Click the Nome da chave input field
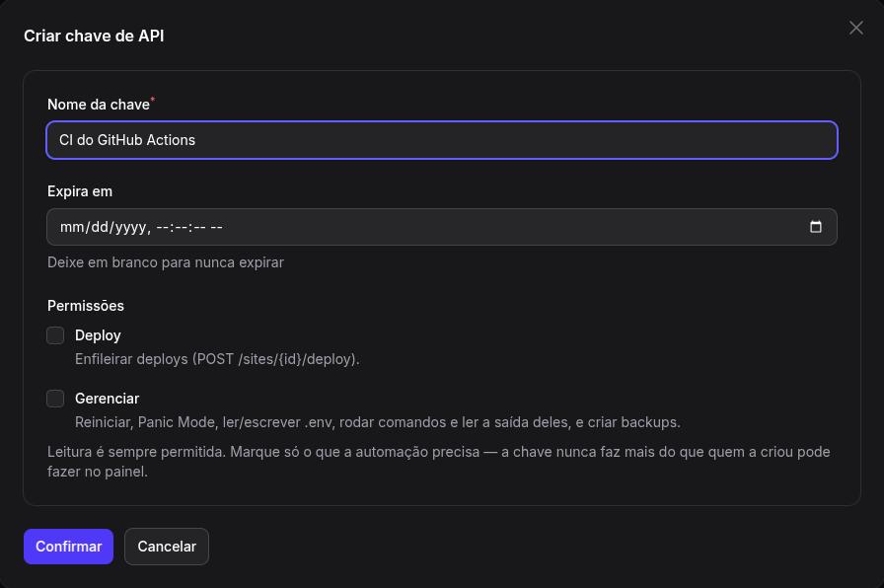This screenshot has width=884, height=588. click(x=442, y=140)
